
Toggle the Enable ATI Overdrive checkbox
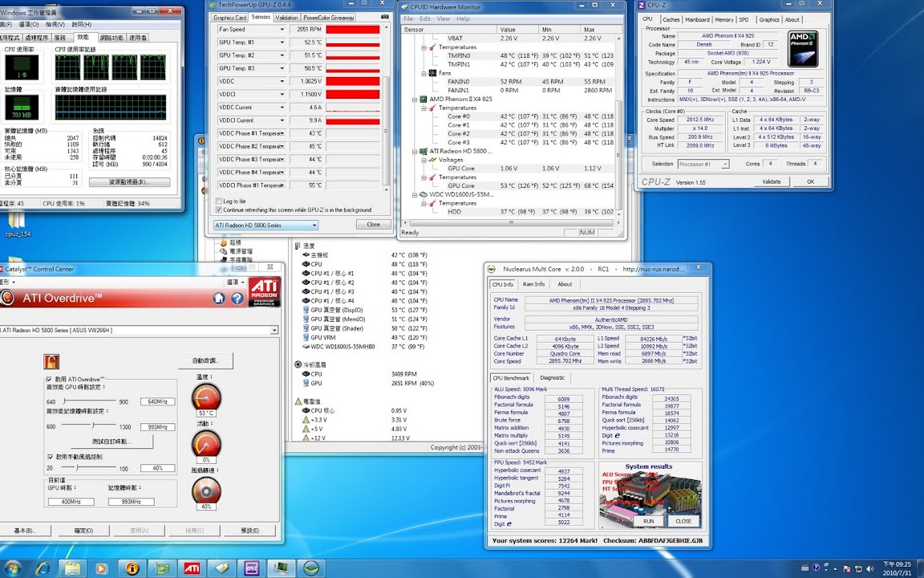tap(49, 379)
